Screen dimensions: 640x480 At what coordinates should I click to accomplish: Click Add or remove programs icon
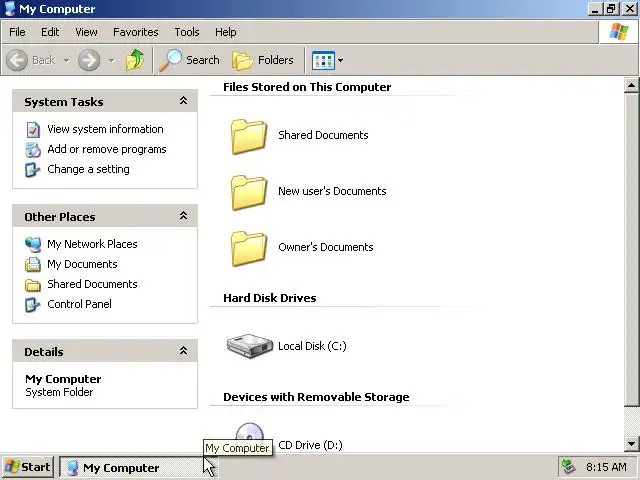(x=33, y=150)
